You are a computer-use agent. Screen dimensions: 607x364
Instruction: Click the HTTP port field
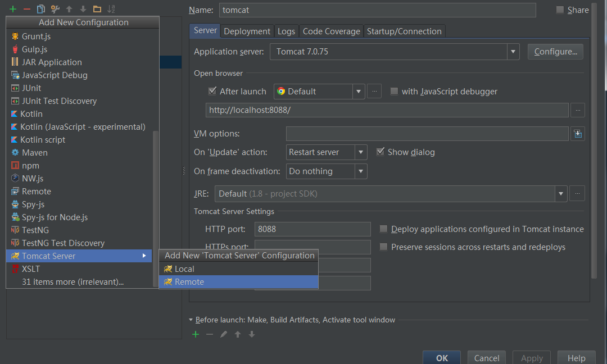(312, 229)
